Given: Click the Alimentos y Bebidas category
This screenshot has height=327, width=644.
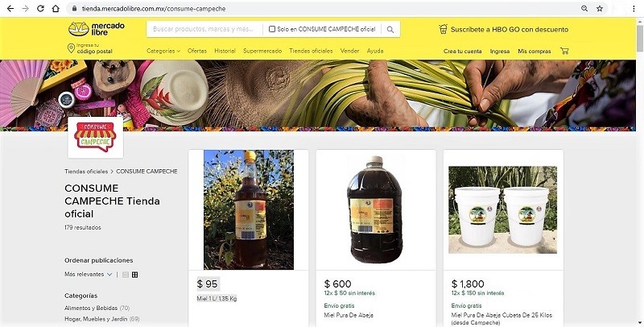Looking at the screenshot, I should click(90, 308).
